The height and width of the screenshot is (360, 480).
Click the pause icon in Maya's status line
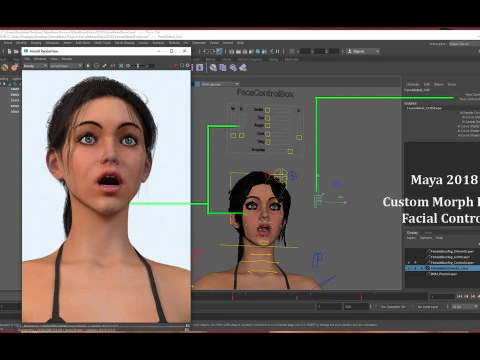coord(277,51)
